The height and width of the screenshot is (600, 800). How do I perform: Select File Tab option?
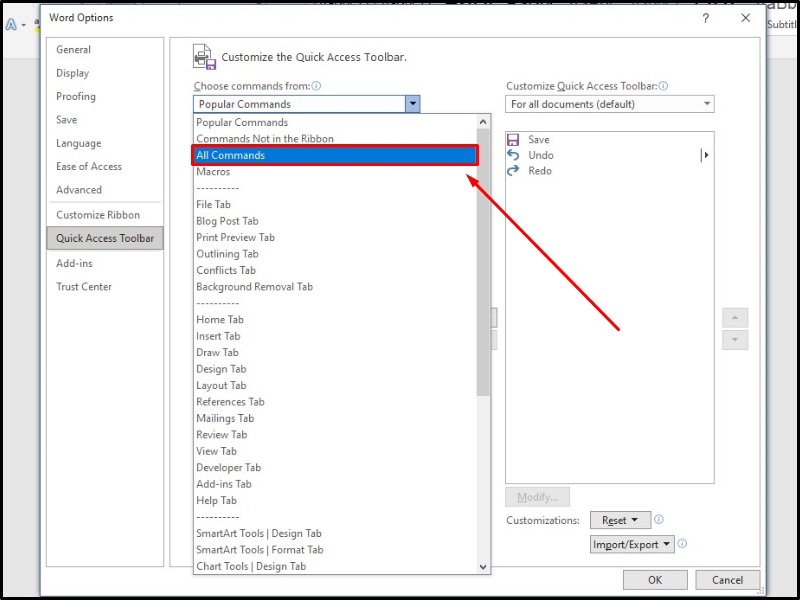(x=335, y=205)
